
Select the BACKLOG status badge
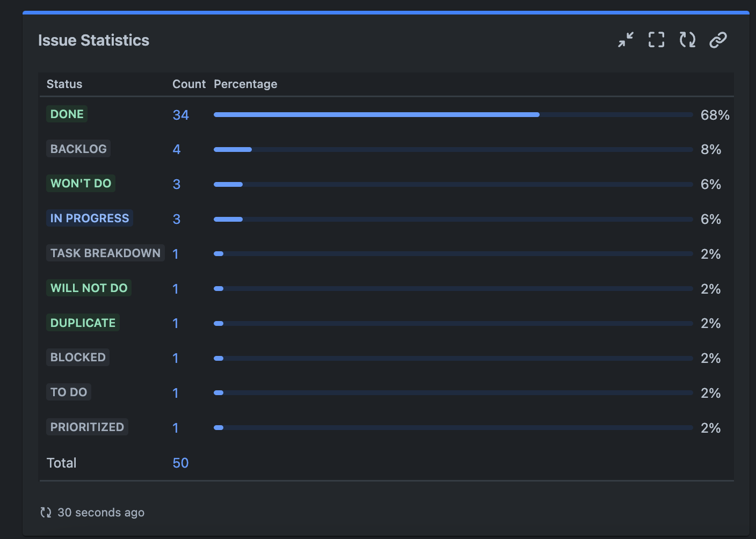pyautogui.click(x=78, y=149)
